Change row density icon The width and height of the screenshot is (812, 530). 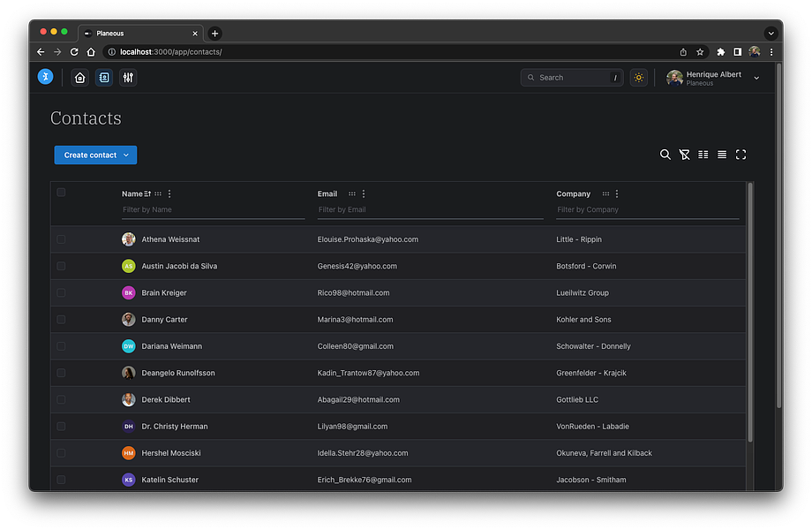pyautogui.click(x=722, y=155)
